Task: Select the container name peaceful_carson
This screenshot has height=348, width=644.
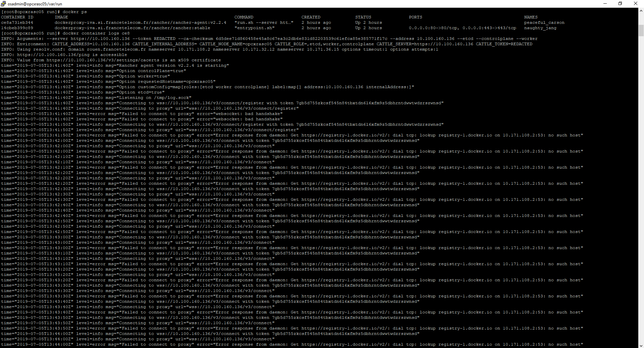Action: pyautogui.click(x=544, y=22)
